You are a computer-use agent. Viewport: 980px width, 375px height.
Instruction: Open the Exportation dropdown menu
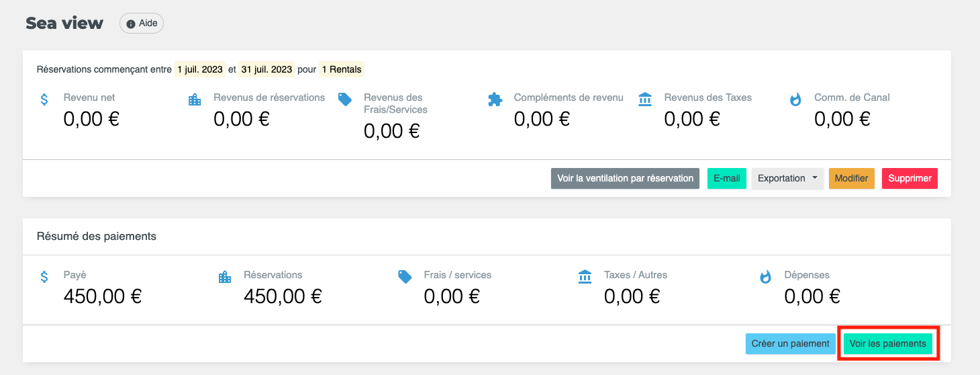(787, 178)
